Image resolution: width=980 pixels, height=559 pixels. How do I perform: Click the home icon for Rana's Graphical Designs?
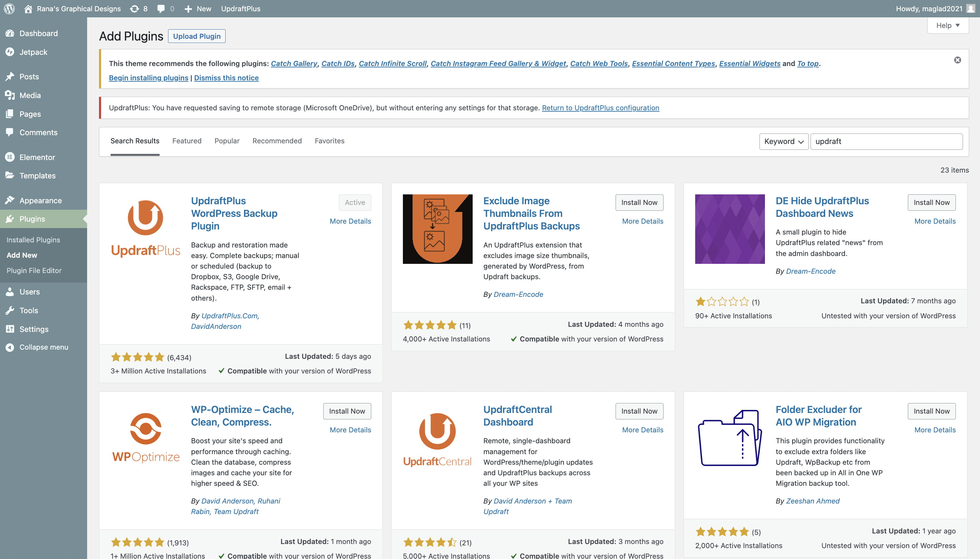pyautogui.click(x=28, y=9)
